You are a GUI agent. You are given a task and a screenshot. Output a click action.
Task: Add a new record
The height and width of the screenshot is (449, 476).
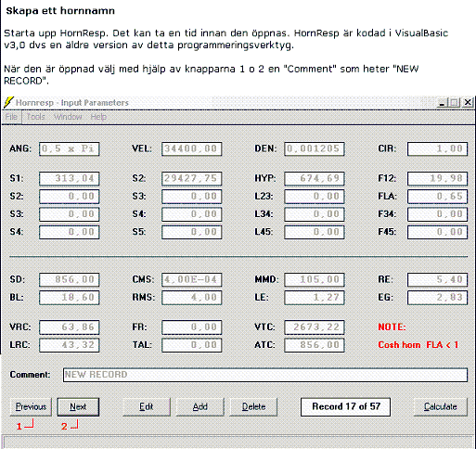(x=199, y=406)
